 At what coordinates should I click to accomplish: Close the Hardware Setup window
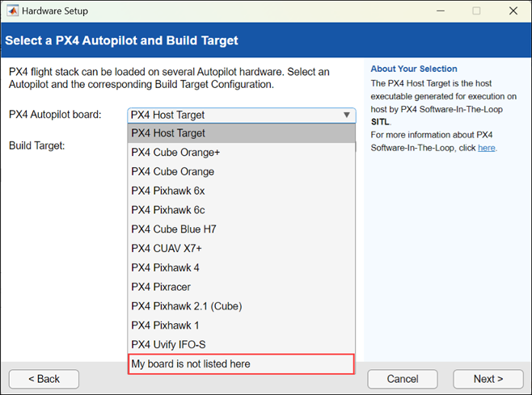click(513, 11)
